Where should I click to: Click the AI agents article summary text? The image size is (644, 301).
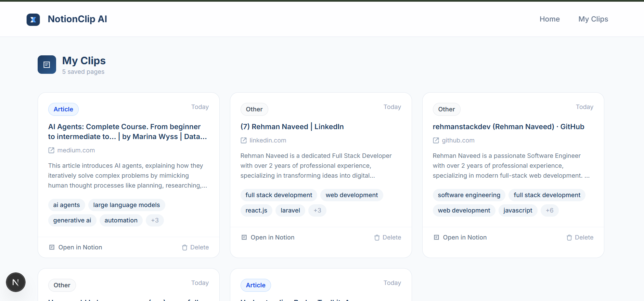128,176
